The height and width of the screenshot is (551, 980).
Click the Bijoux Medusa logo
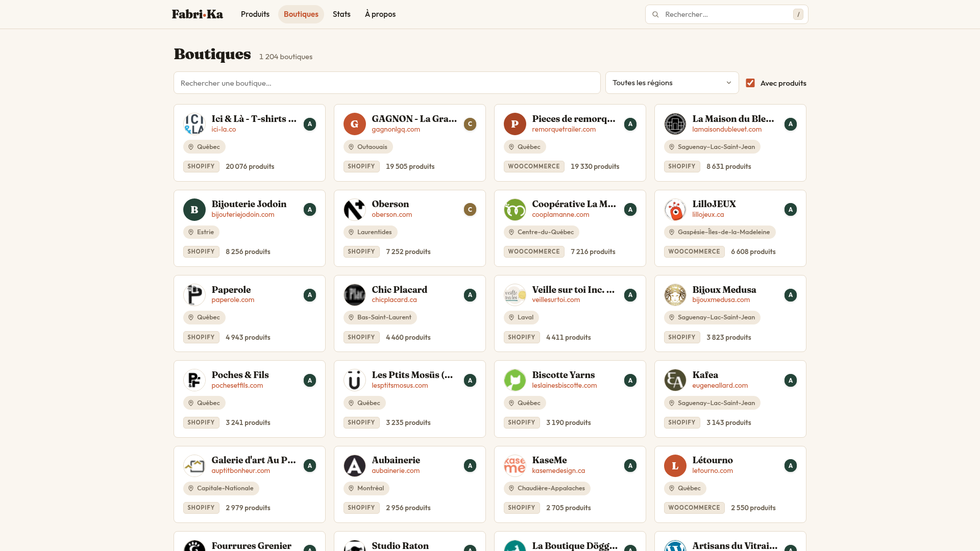click(x=675, y=295)
